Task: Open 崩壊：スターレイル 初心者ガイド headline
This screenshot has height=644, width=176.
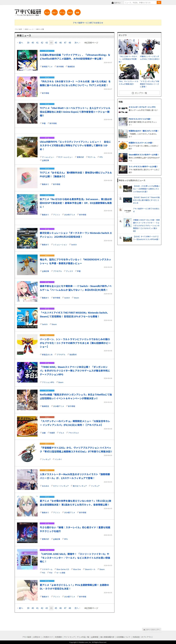Action: pos(75,529)
